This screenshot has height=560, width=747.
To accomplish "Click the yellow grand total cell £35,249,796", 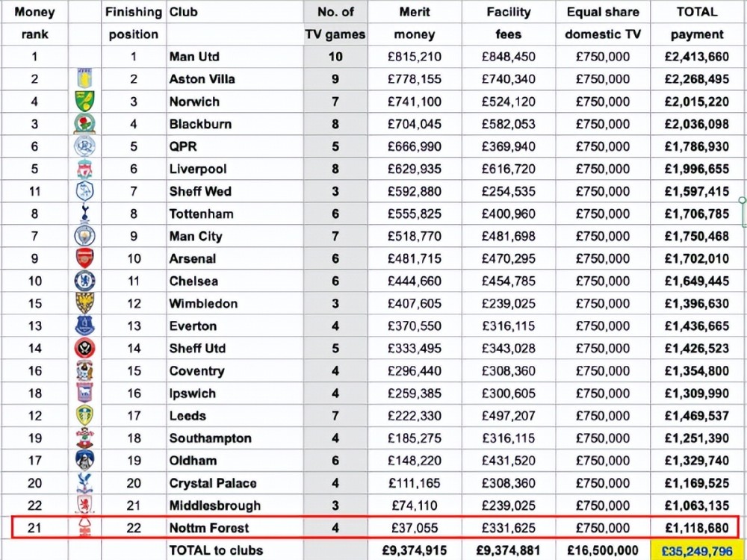I will (696, 550).
